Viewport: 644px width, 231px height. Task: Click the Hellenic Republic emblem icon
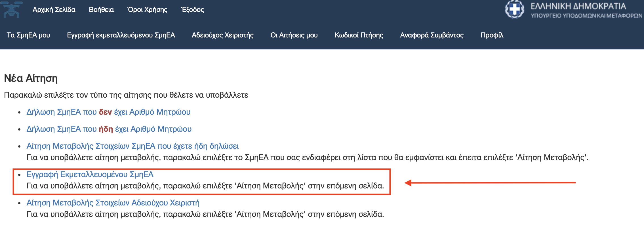point(514,9)
